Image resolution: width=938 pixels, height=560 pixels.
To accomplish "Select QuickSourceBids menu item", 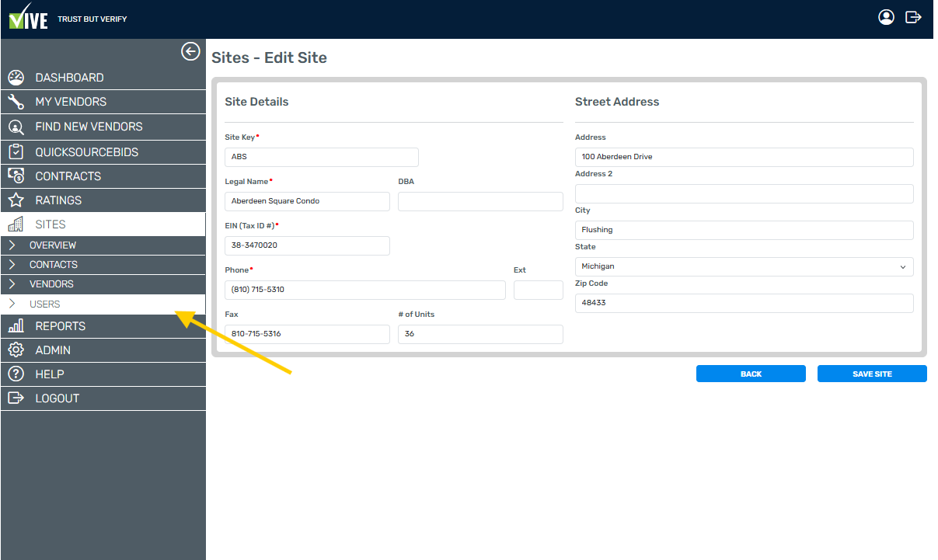I will pyautogui.click(x=103, y=152).
